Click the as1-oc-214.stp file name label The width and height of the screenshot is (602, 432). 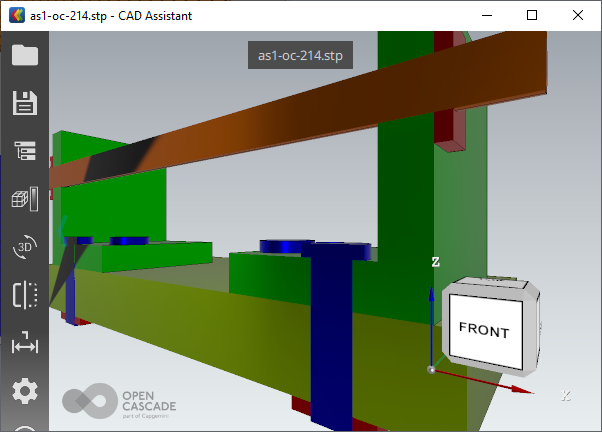[x=300, y=55]
